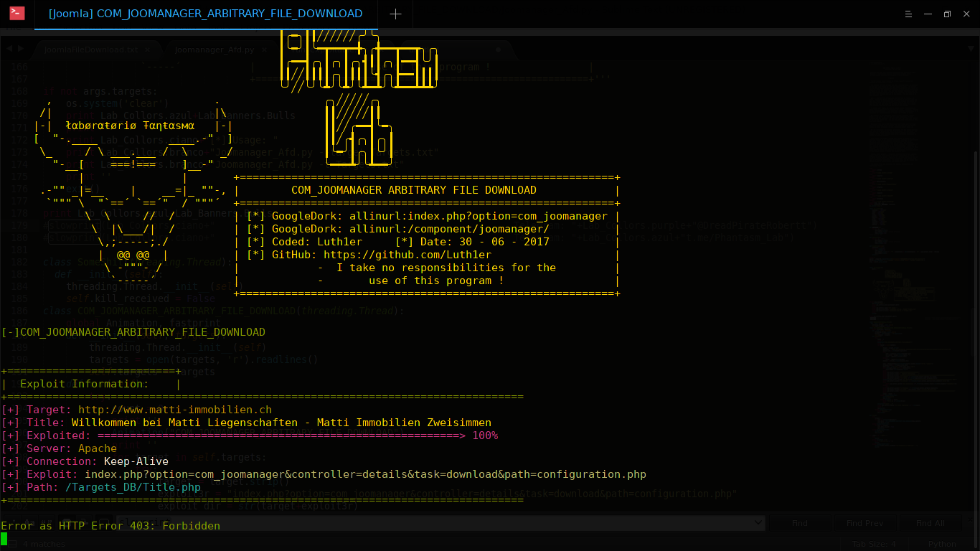Select the [Joomla] COM_JOOMANAGER_ARBITRARY_FILE_DOWNLOAD terminal tab

pos(205,14)
